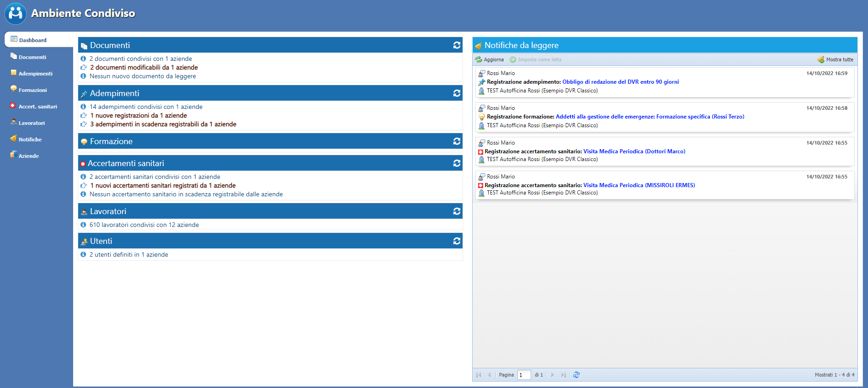This screenshot has width=868, height=388.
Task: Click the Utenti panel refresh icon
Action: click(456, 241)
